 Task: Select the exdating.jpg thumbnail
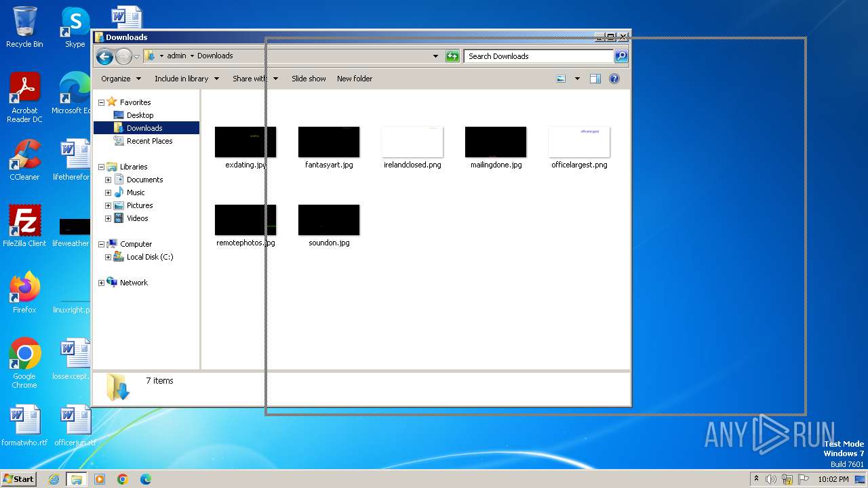245,142
